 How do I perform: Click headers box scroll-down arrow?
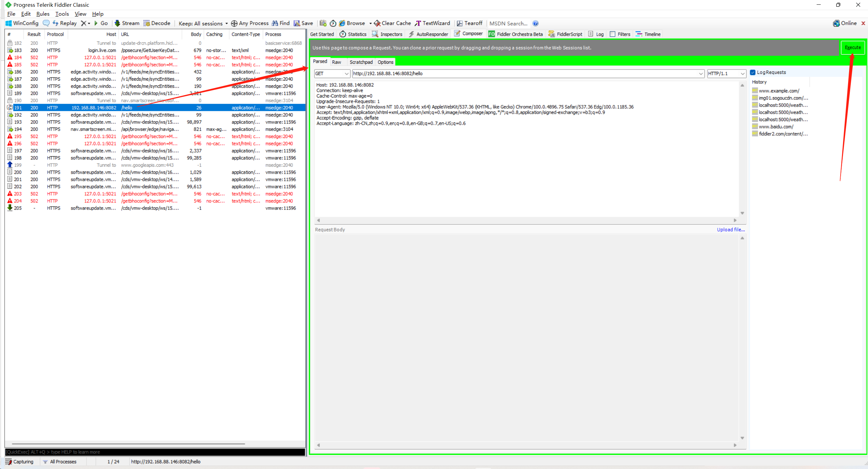(x=742, y=213)
